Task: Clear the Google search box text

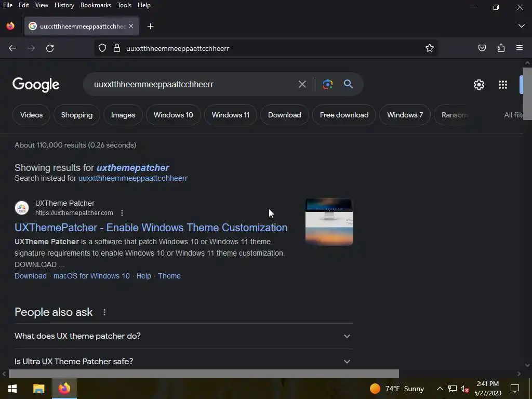Action: pos(302,84)
